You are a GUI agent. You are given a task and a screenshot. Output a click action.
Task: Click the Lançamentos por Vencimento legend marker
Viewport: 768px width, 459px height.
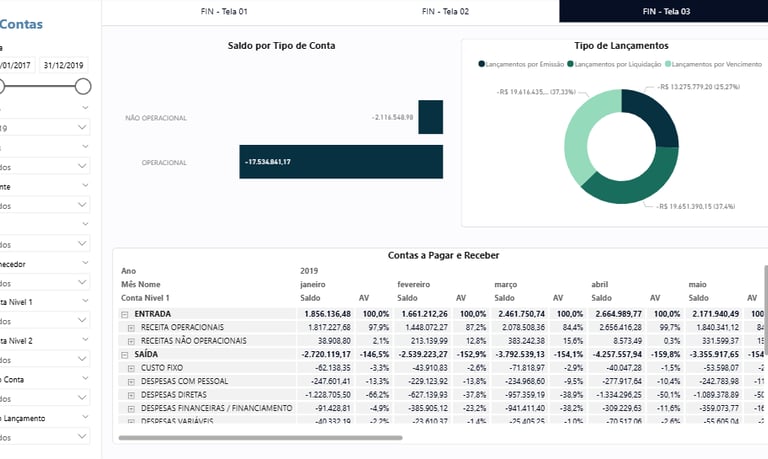pyautogui.click(x=669, y=63)
